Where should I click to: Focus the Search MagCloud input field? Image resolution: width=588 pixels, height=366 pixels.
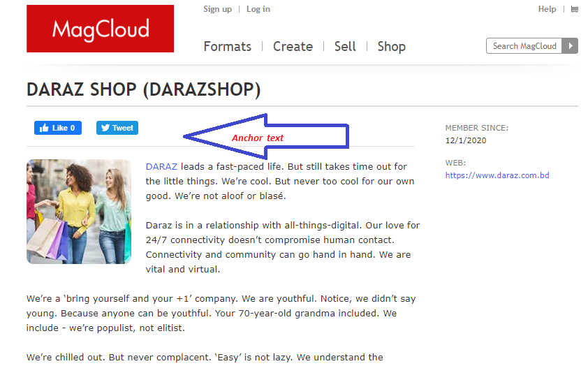pos(524,46)
